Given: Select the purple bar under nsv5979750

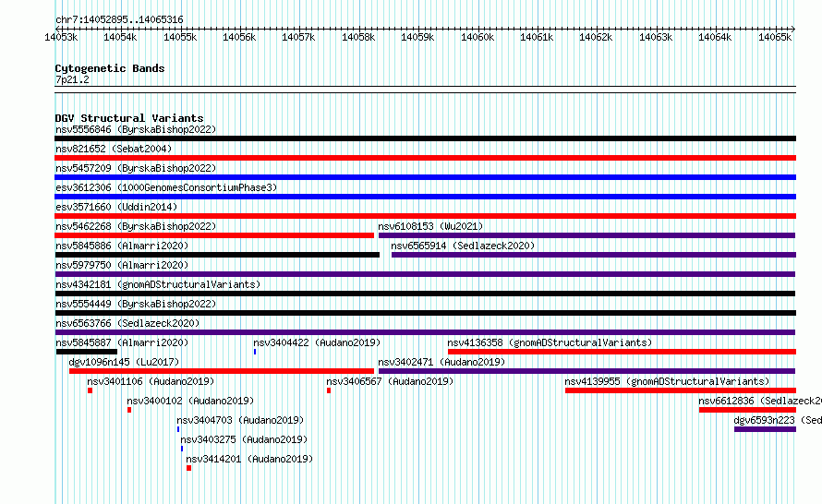Looking at the screenshot, I should tap(425, 274).
